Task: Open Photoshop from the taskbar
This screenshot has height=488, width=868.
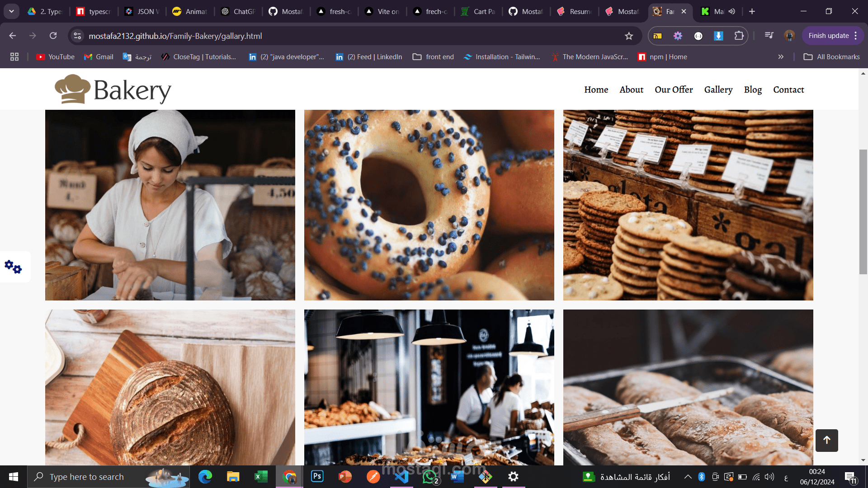Action: coord(317,476)
